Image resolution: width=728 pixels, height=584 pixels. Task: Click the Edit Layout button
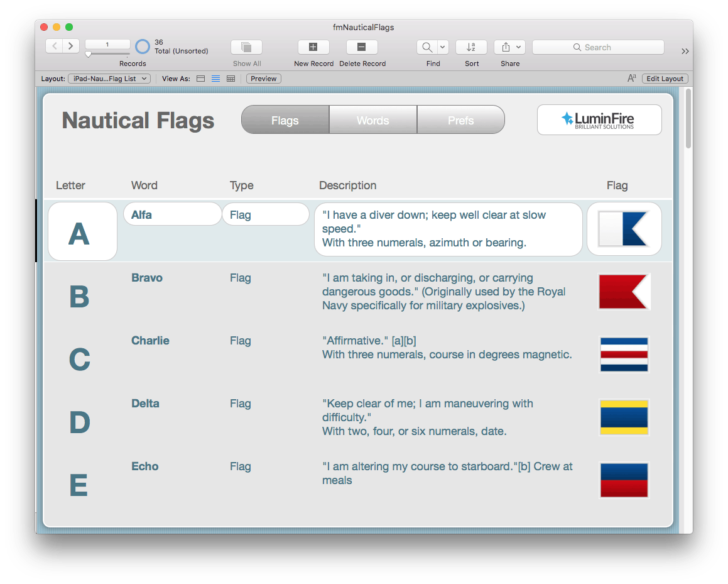coord(665,79)
